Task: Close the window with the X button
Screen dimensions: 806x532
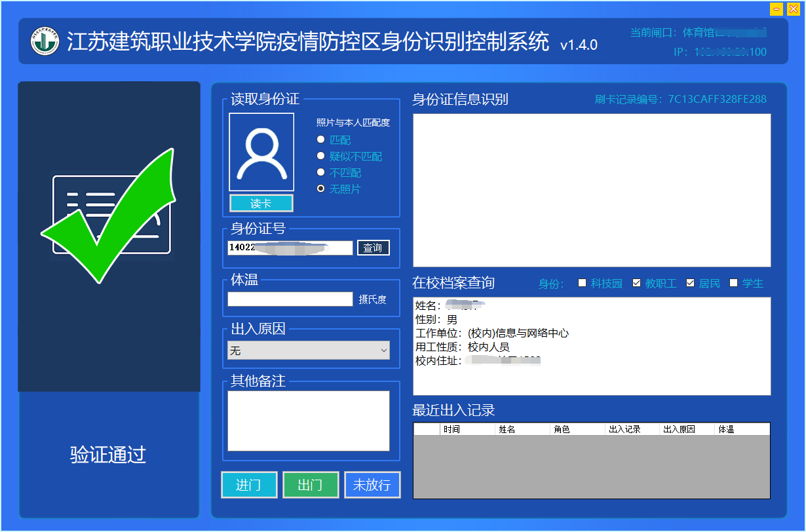Action: pos(793,9)
